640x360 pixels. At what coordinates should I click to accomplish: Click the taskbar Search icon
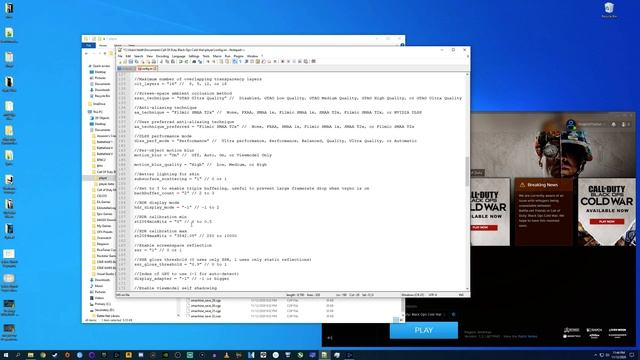coord(18,355)
